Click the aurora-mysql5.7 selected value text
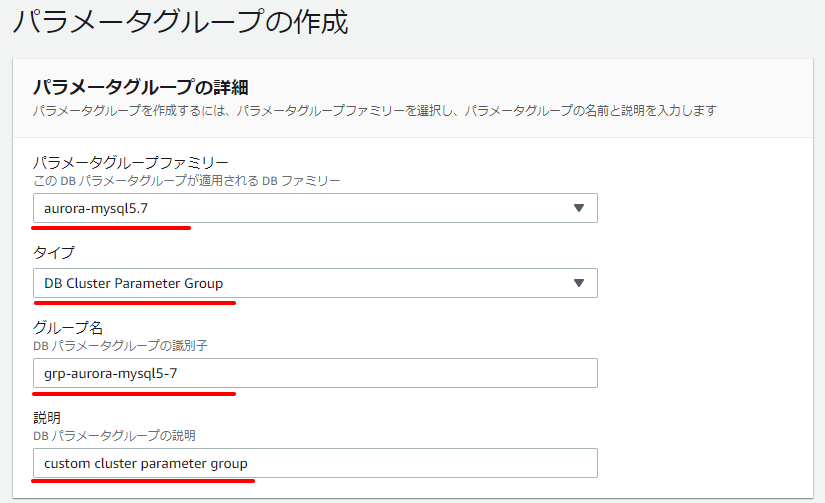This screenshot has width=825, height=503. pyautogui.click(x=96, y=209)
